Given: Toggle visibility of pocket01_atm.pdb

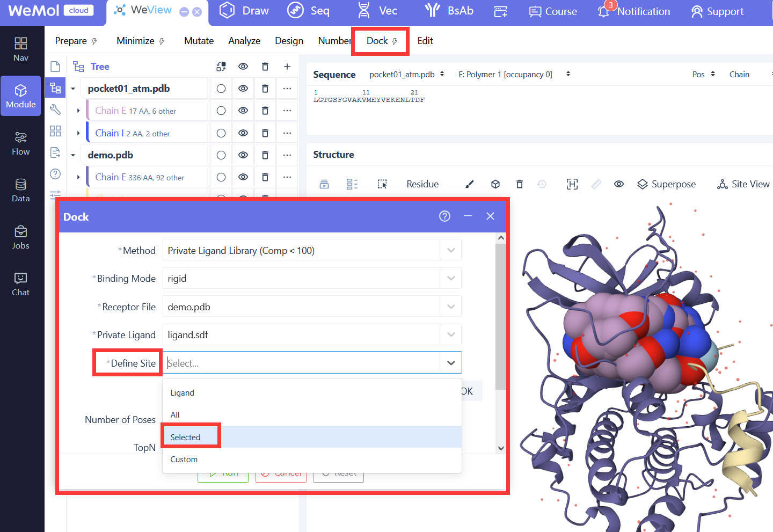Looking at the screenshot, I should click(x=243, y=89).
